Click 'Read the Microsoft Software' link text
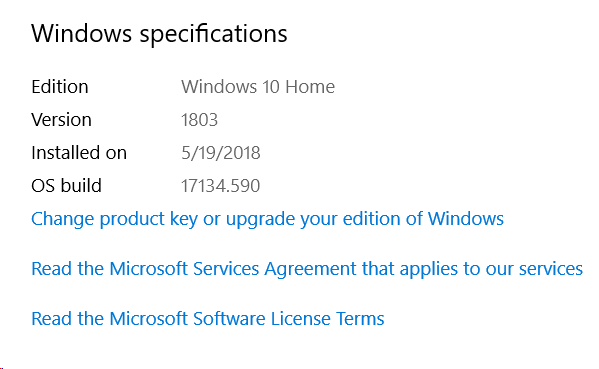The image size is (599, 369). [x=148, y=319]
